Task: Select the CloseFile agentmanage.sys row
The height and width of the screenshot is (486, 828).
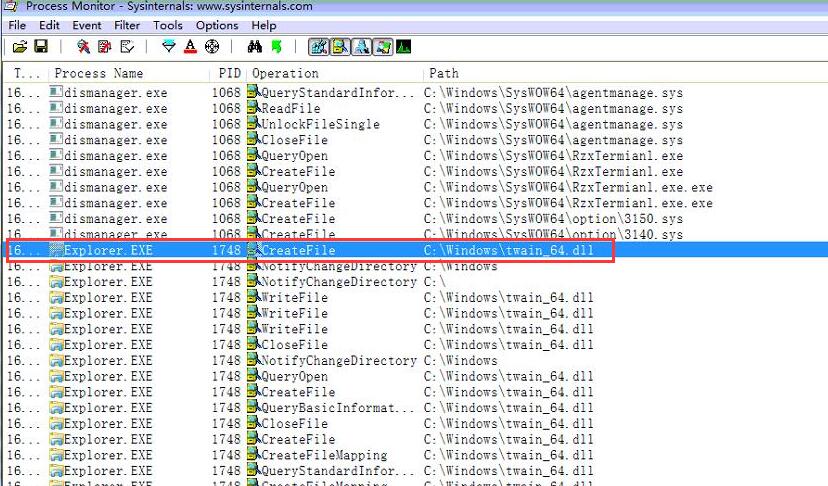Action: 415,140
